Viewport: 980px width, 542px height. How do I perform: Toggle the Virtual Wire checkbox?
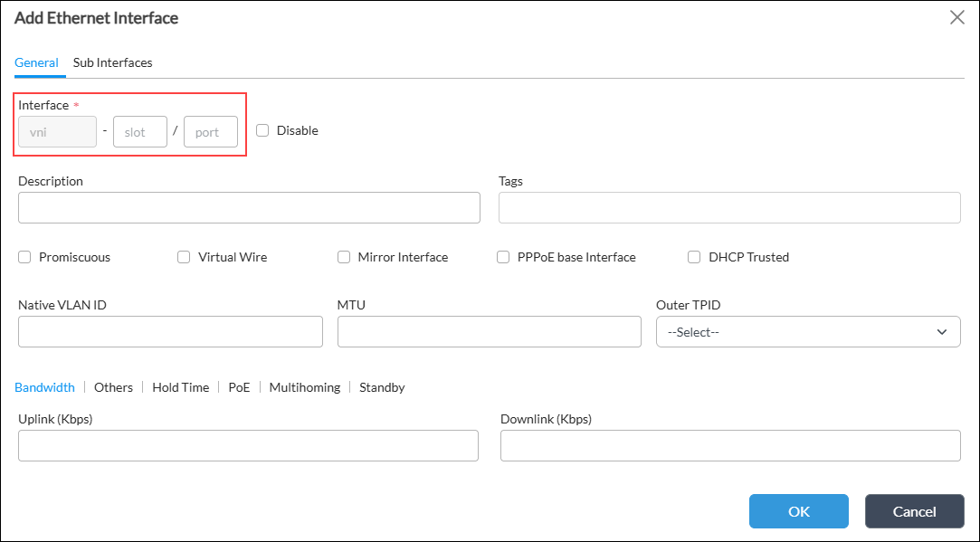pos(184,257)
